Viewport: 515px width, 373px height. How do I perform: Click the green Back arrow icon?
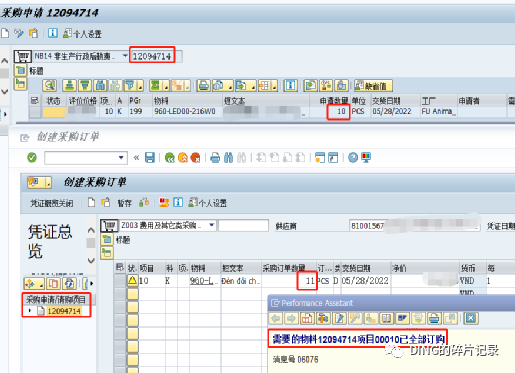(x=170, y=157)
